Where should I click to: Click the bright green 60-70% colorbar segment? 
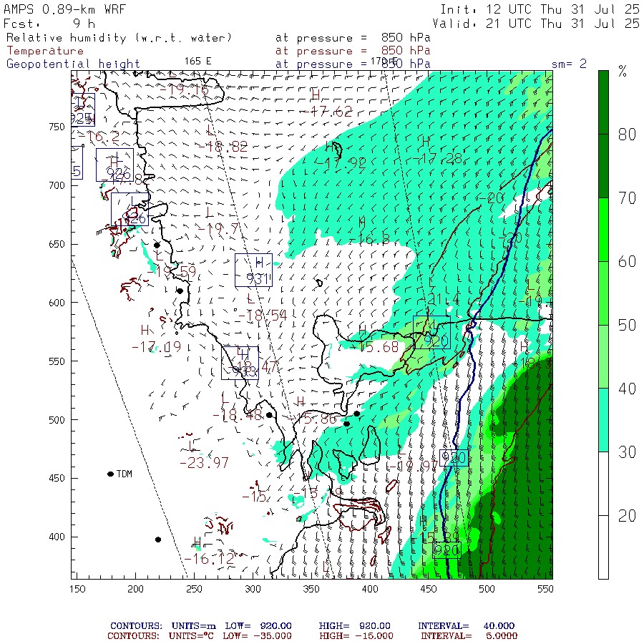tap(603, 230)
